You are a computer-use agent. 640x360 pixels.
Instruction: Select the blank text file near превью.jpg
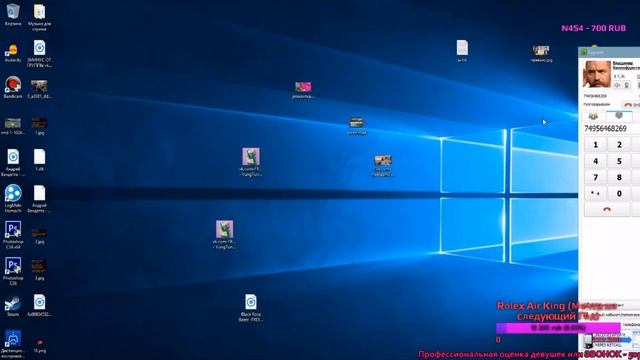pos(462,51)
